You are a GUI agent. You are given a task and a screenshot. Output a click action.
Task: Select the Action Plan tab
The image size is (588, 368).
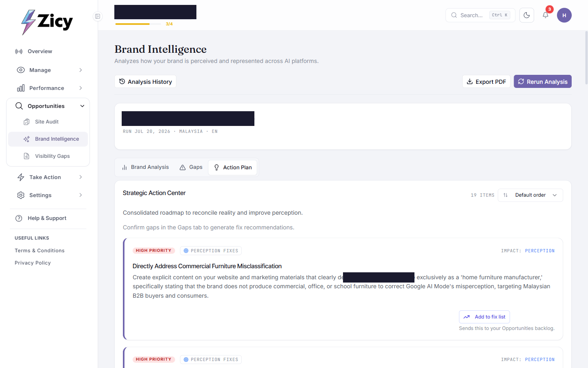(x=233, y=167)
